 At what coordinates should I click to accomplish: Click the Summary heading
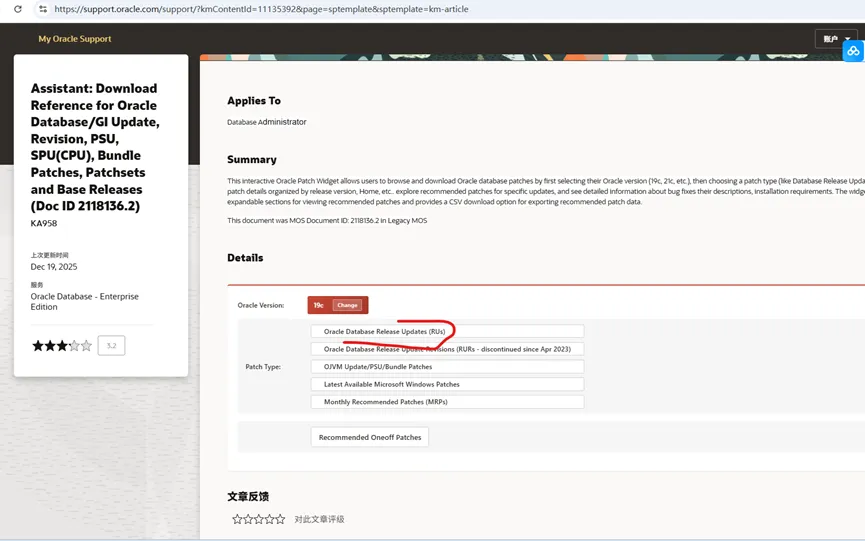pos(252,159)
